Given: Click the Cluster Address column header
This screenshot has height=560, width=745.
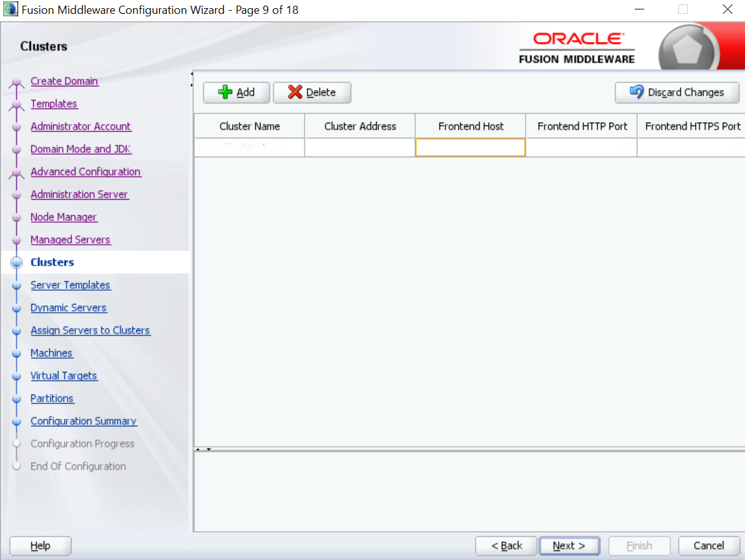Looking at the screenshot, I should click(x=360, y=126).
